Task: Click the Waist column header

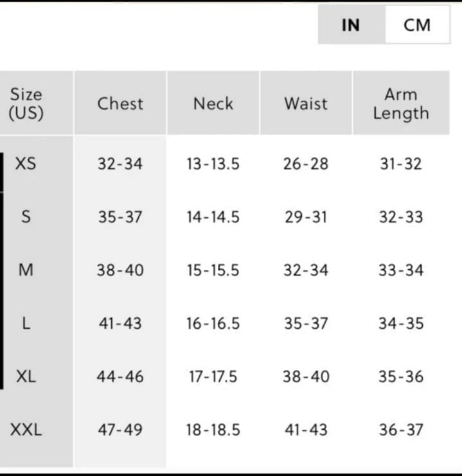Action: click(x=306, y=103)
